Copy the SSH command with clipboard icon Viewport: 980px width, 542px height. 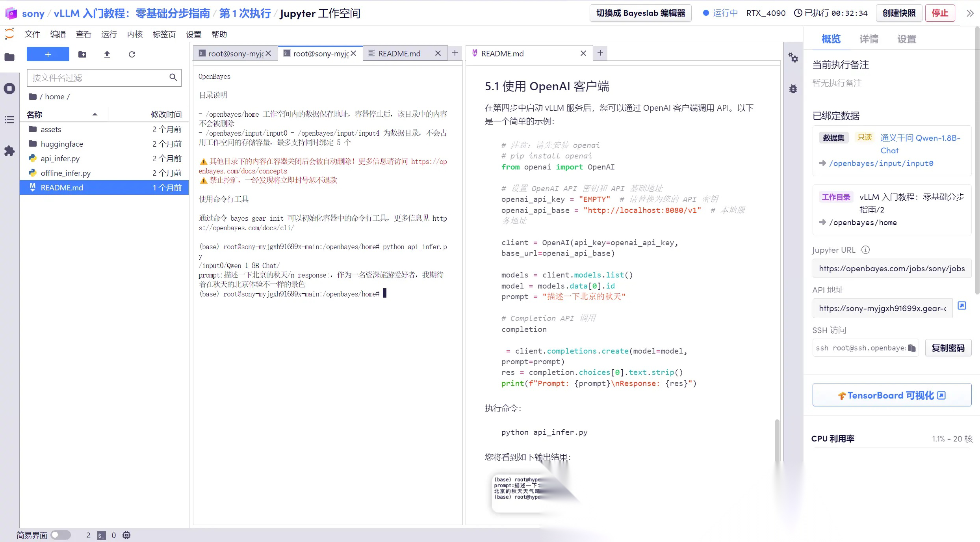pos(912,348)
